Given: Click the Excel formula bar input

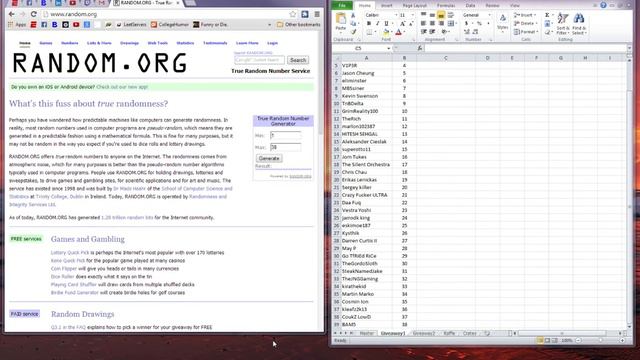Looking at the screenshot, I should click(526, 48).
